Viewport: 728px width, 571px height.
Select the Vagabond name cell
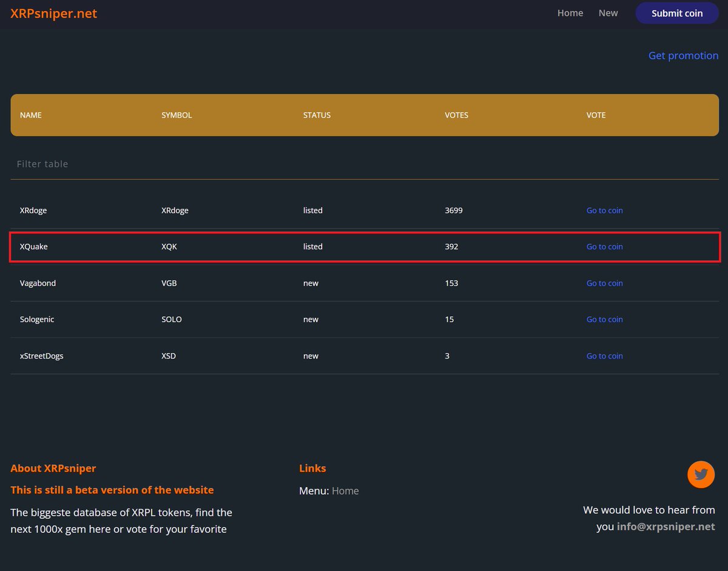(38, 283)
